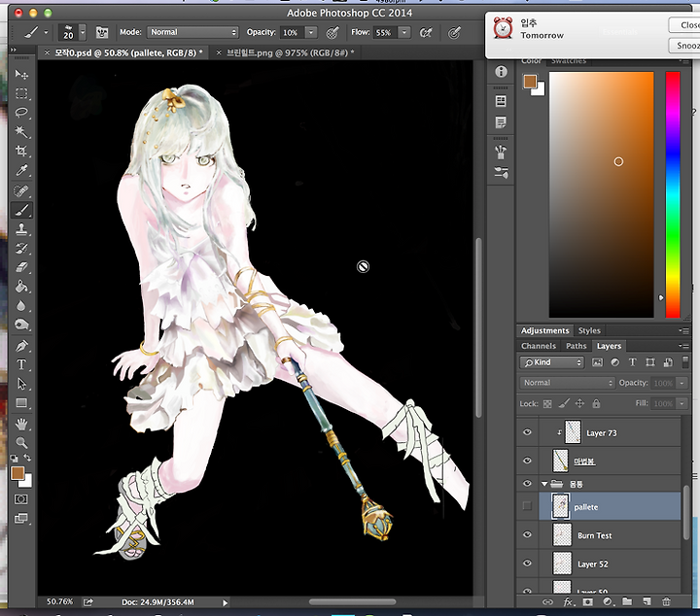Hide Layer 73
Screen dimensions: 700x616
[x=527, y=431]
